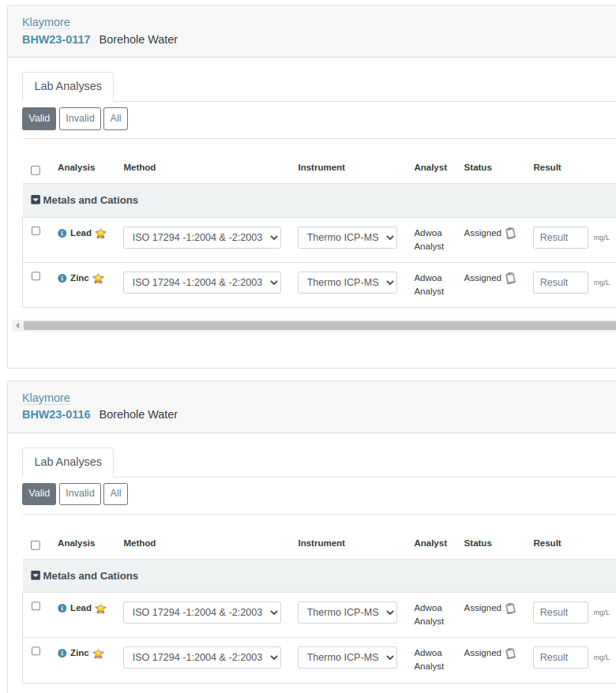
Task: Open the Instrument dropdown for Zinc in BHW23-0117
Action: point(347,283)
